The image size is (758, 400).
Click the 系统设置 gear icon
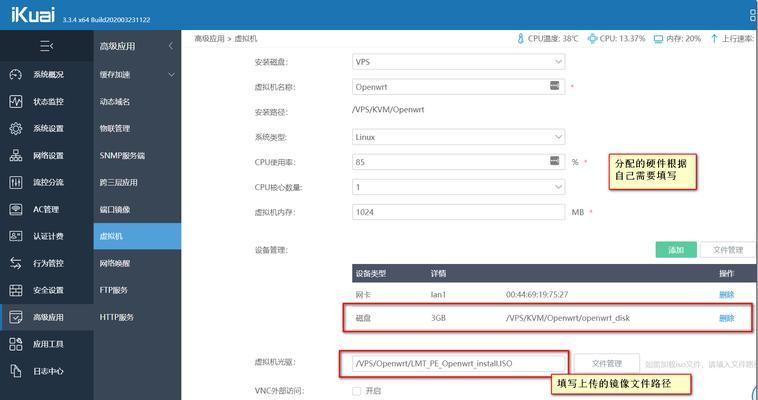(x=15, y=128)
